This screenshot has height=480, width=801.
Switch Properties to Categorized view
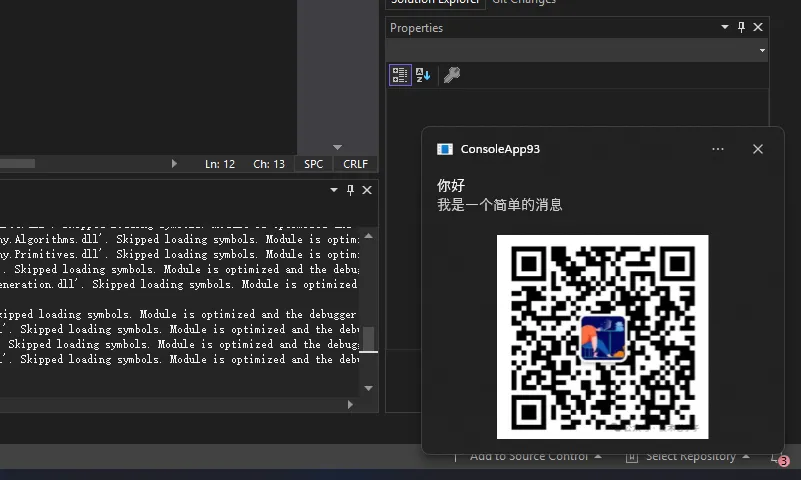point(400,75)
